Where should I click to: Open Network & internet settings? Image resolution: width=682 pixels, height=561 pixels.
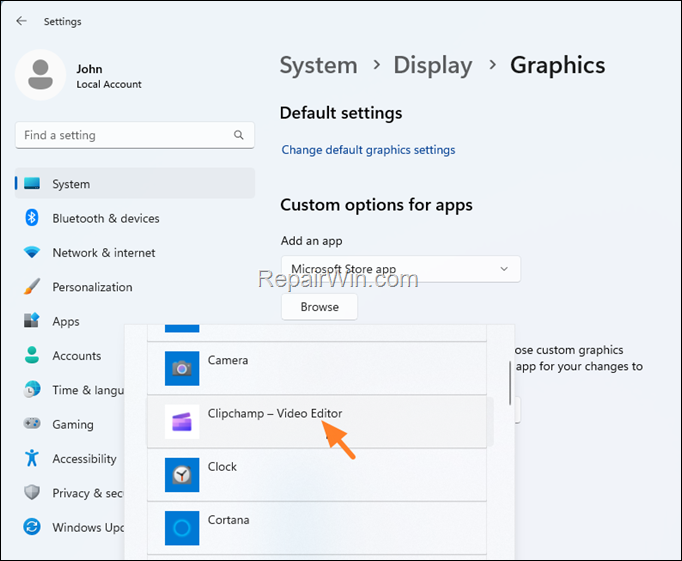point(135,252)
